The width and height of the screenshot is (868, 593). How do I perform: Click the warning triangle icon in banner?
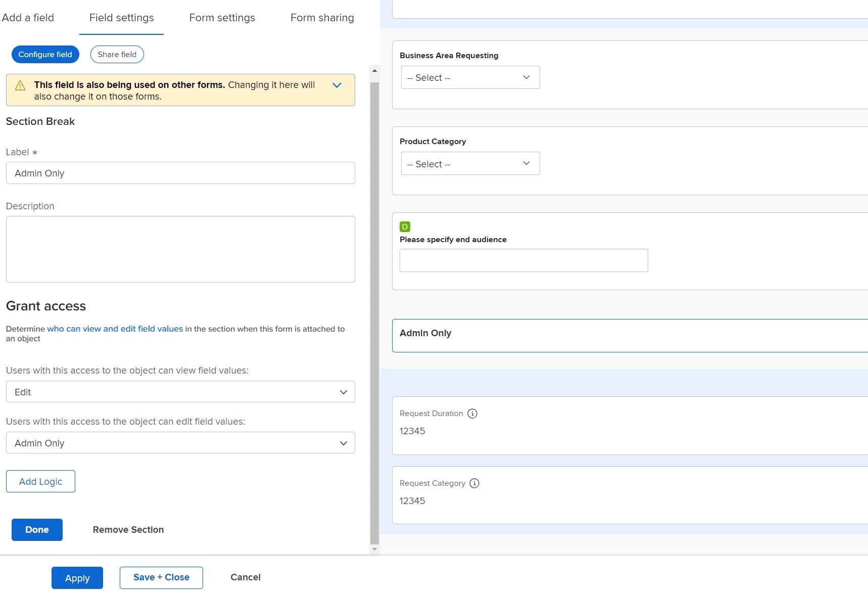point(20,85)
